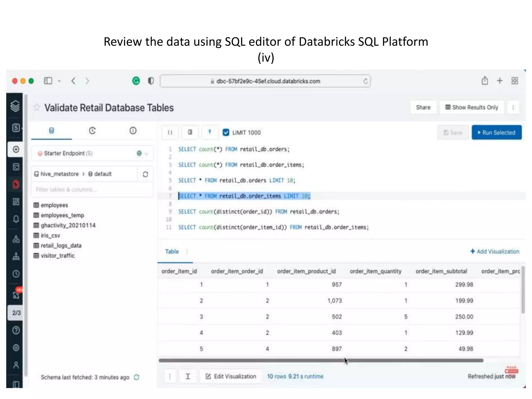Viewport: 532px width, 399px height.
Task: Open the dashboards grid icon in sidebar
Action: [16, 202]
